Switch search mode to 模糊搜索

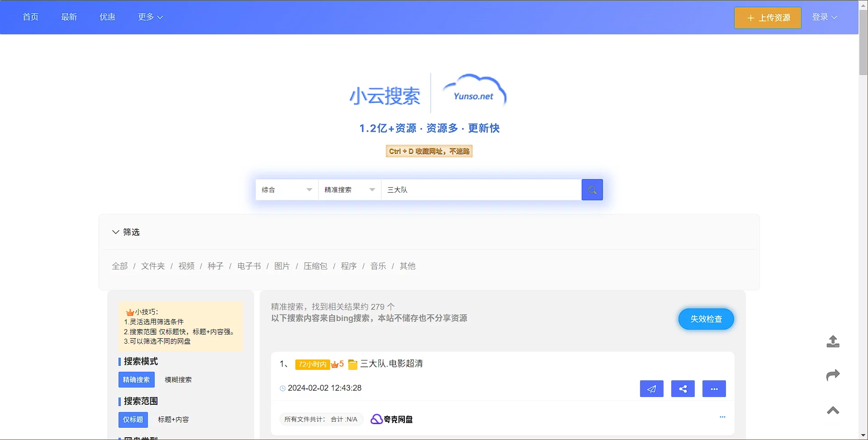click(178, 380)
